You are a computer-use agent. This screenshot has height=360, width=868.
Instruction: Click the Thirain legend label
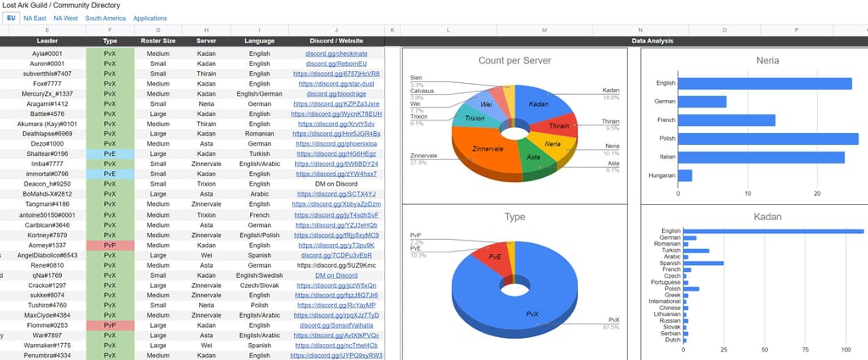[610, 121]
